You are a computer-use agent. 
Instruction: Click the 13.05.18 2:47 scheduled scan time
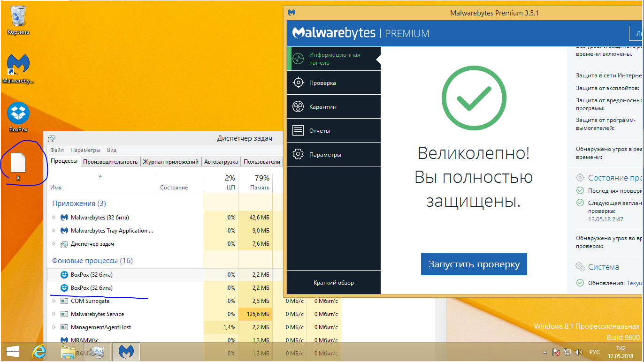point(606,219)
